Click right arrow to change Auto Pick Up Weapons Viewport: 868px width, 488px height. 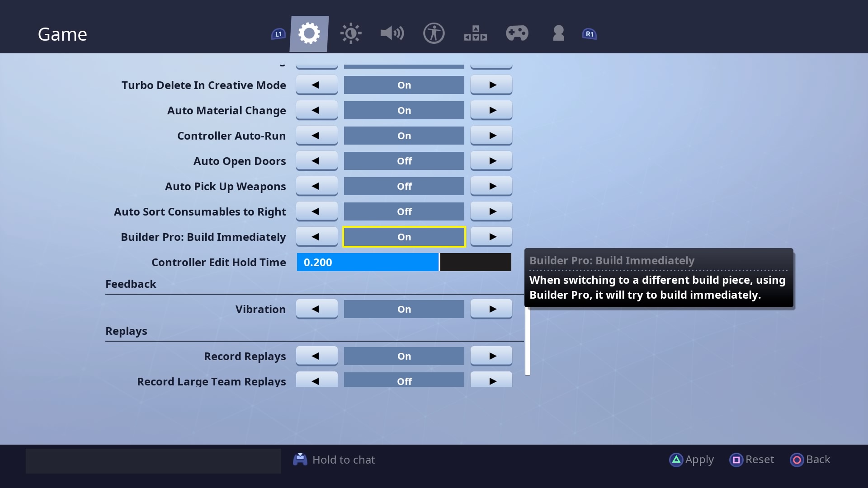click(491, 186)
